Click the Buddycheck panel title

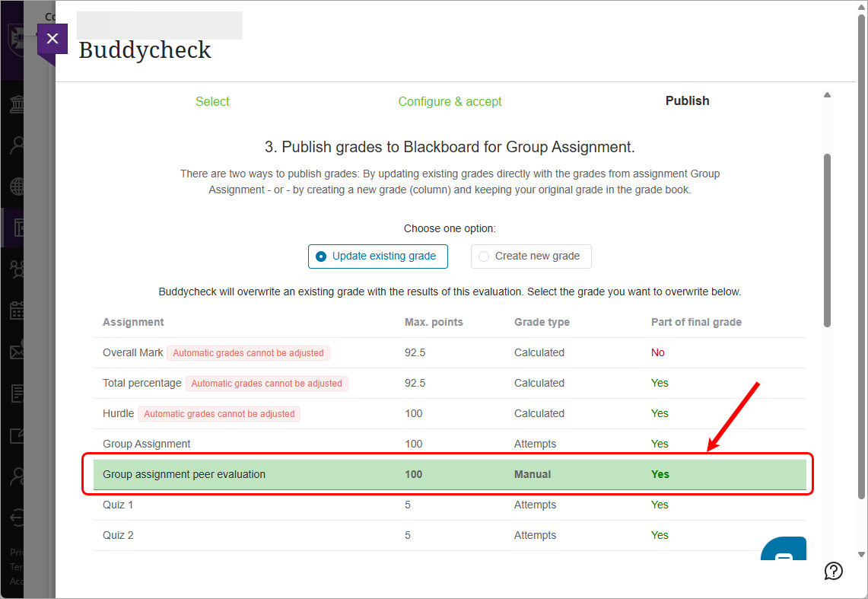(145, 49)
